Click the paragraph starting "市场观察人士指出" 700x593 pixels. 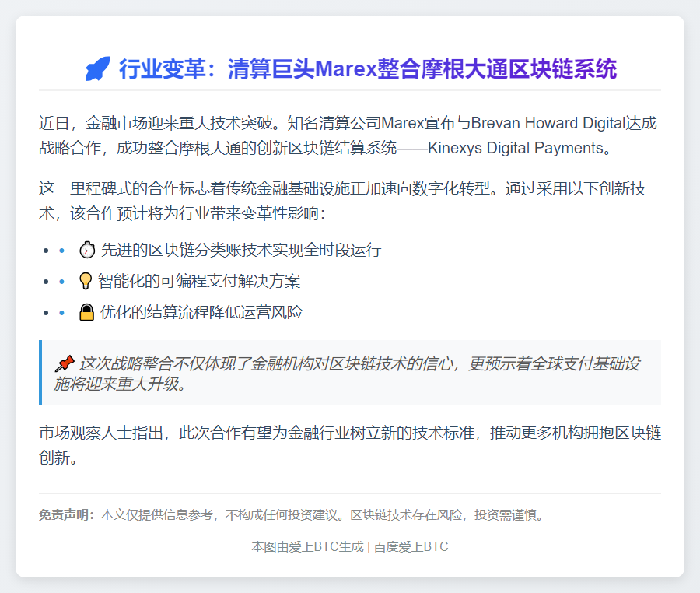point(350,445)
